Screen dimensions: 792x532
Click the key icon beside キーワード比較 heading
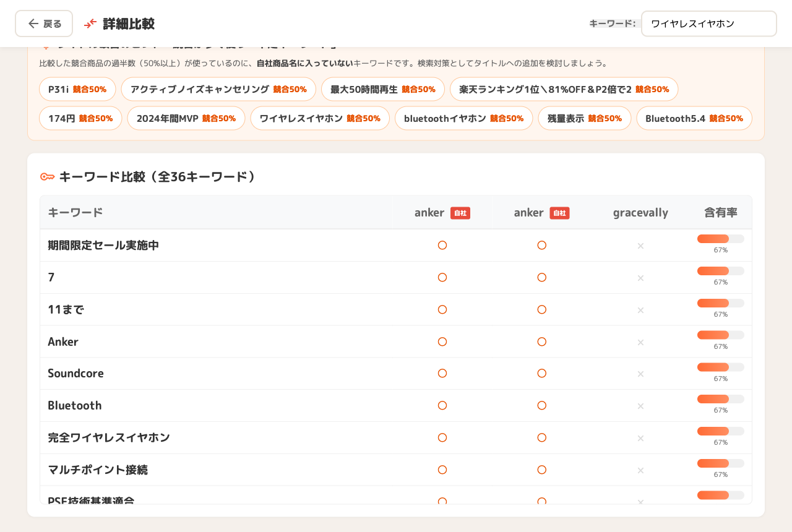pos(47,177)
